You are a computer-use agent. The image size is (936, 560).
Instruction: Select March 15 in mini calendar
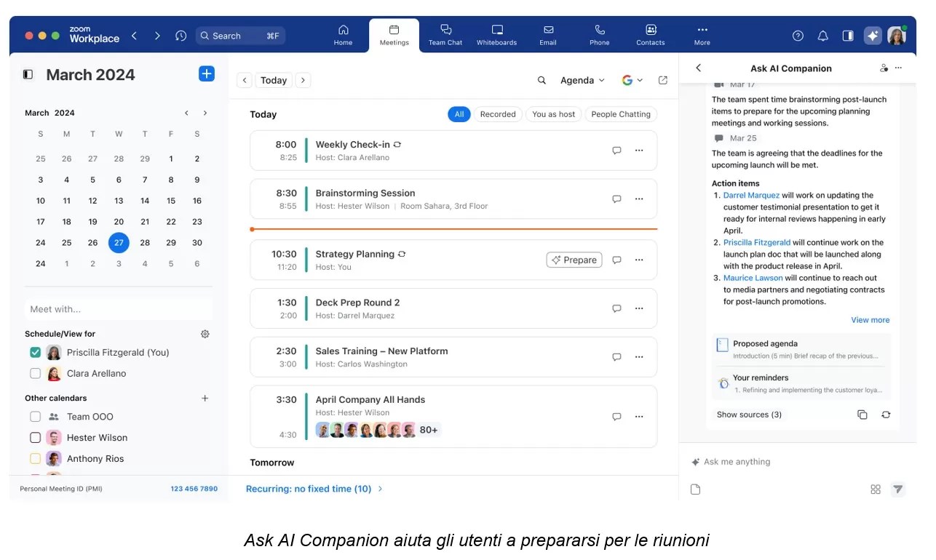pos(171,201)
